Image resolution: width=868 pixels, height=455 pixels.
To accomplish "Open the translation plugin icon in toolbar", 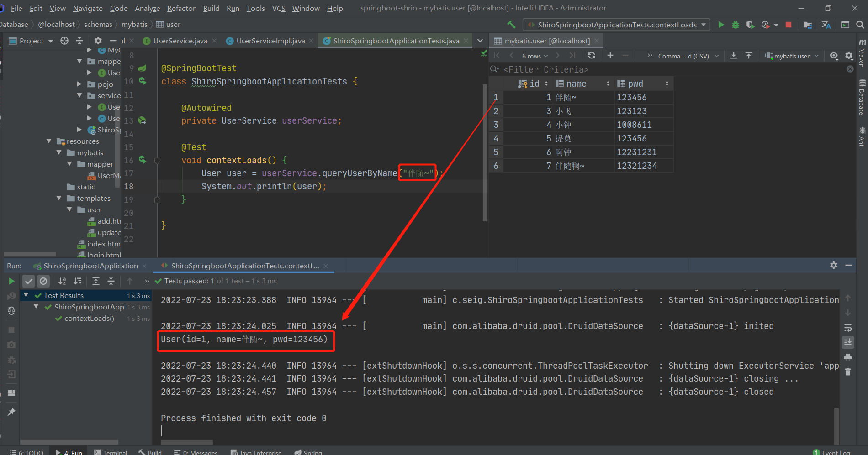I will [x=826, y=25].
